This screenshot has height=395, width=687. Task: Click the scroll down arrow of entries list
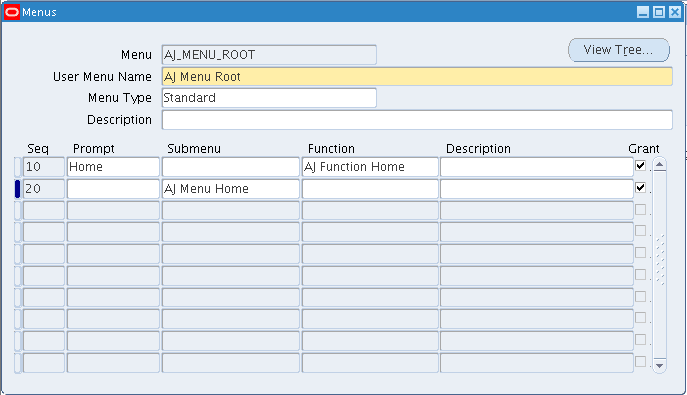[x=659, y=365]
